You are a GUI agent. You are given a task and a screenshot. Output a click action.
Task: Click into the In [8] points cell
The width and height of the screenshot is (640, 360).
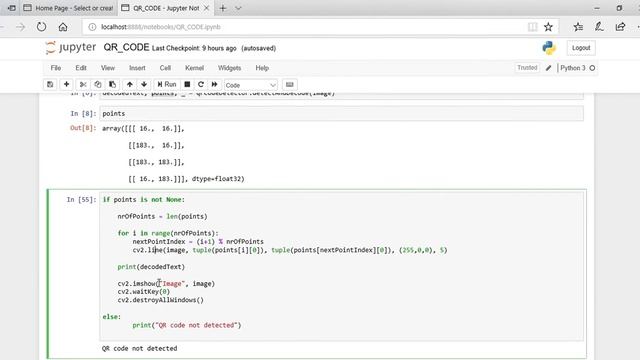coord(341,113)
